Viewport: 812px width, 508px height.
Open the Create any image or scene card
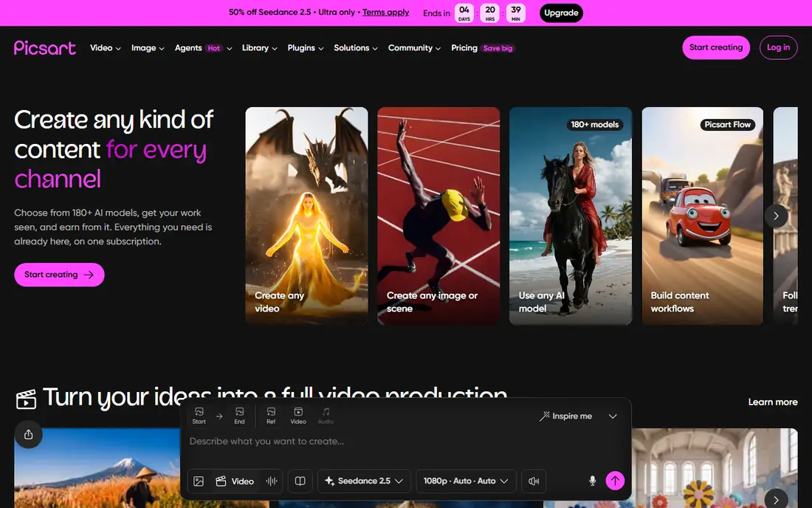point(438,216)
